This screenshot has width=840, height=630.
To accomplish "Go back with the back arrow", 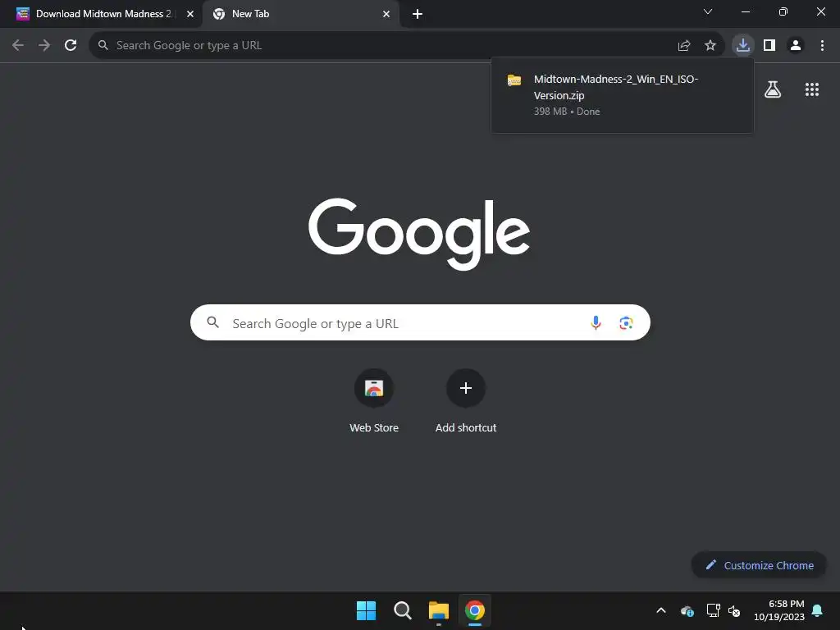I will [18, 45].
